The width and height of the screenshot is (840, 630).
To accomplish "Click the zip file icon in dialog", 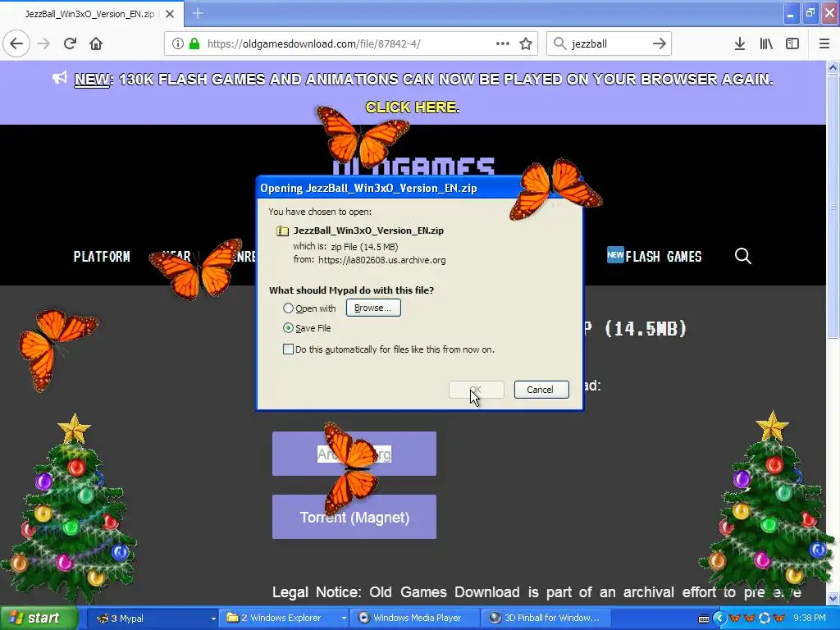I will coord(282,231).
